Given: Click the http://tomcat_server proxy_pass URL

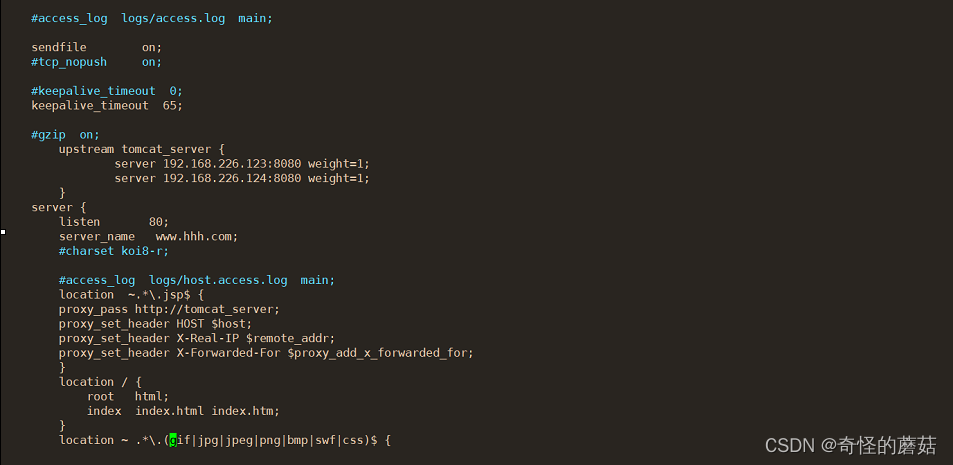Looking at the screenshot, I should pos(207,309).
